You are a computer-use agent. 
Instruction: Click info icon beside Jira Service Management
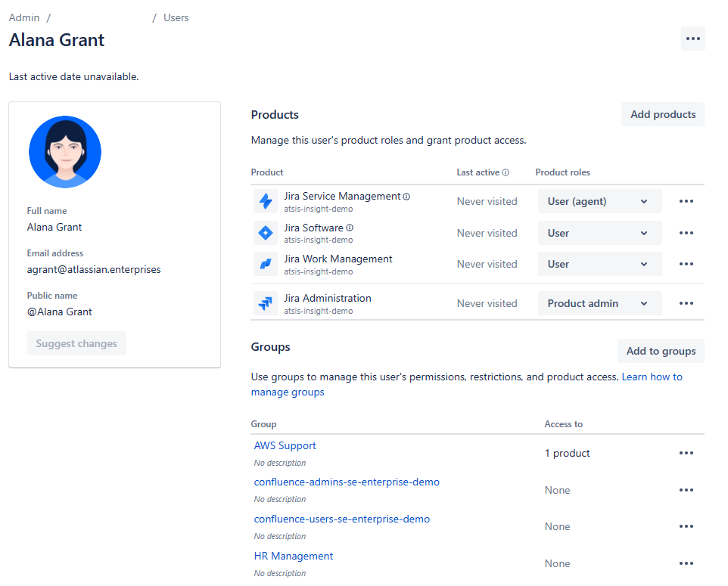[406, 197]
